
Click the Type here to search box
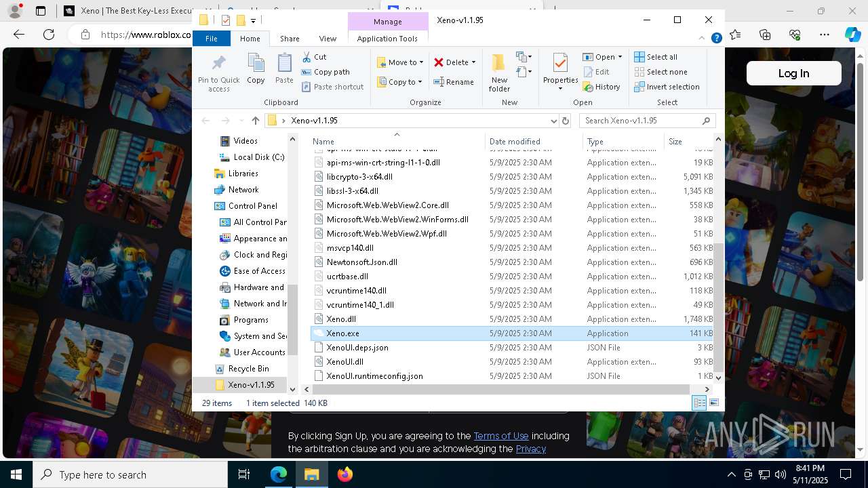point(130,474)
